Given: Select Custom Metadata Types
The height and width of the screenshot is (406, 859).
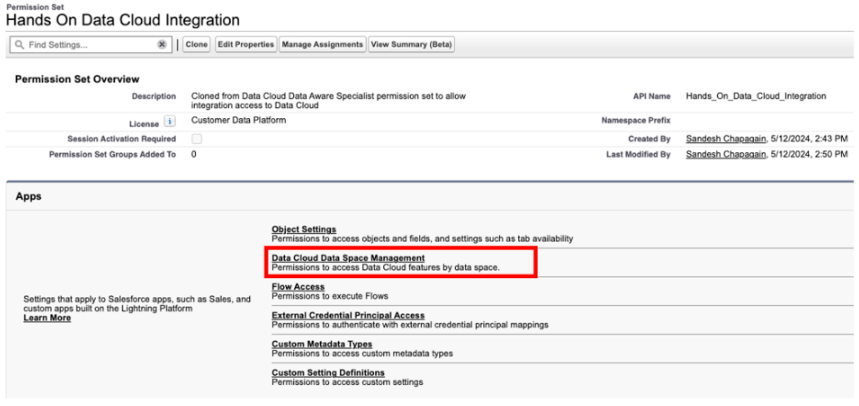Looking at the screenshot, I should 321,344.
